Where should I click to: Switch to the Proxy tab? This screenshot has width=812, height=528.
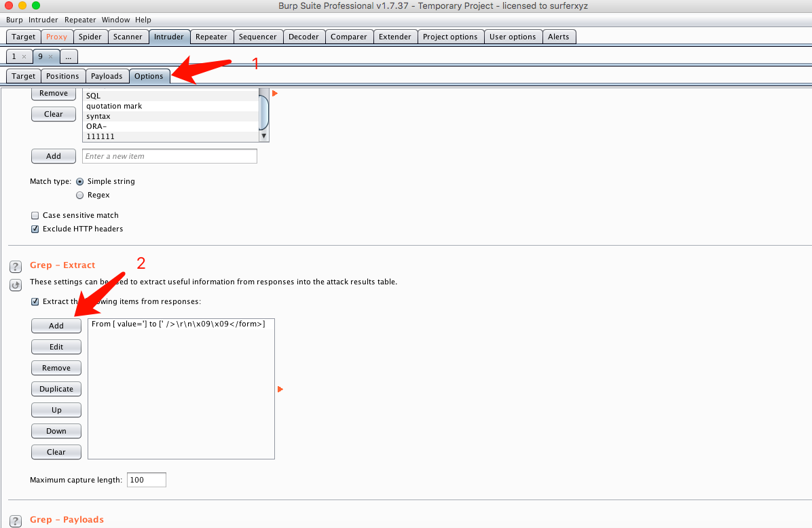point(56,37)
